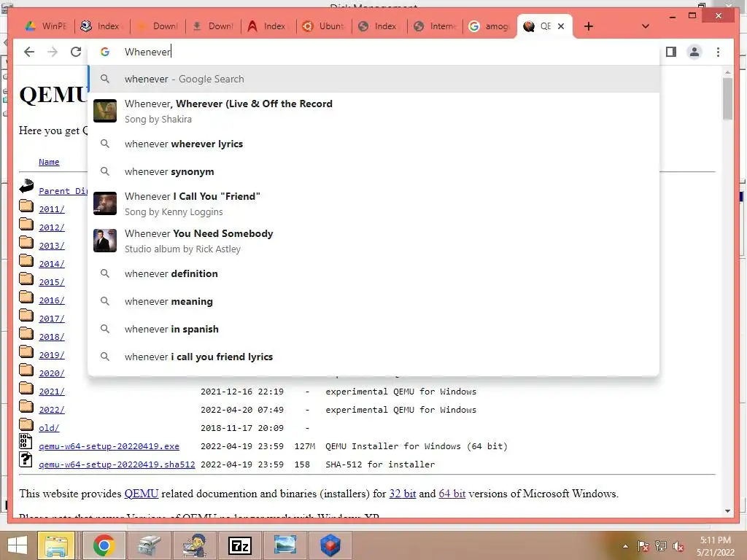Follow the 64 bit link
747x560 pixels.
click(x=452, y=494)
